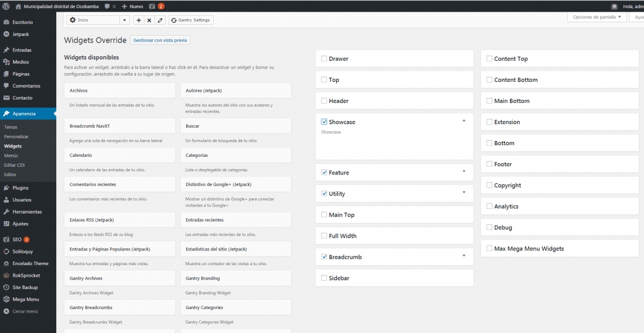Click the Yoast SEO icon in admin bar
644x333 pixels.
tap(152, 6)
